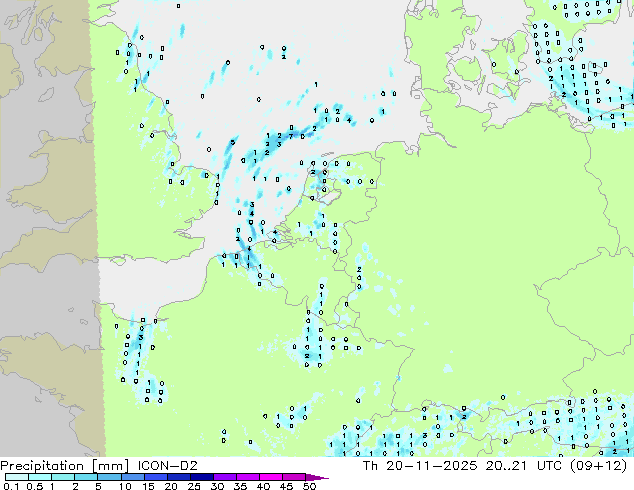Click the "(09+12)" forecast run text
The height and width of the screenshot is (490, 634).
pos(598,466)
